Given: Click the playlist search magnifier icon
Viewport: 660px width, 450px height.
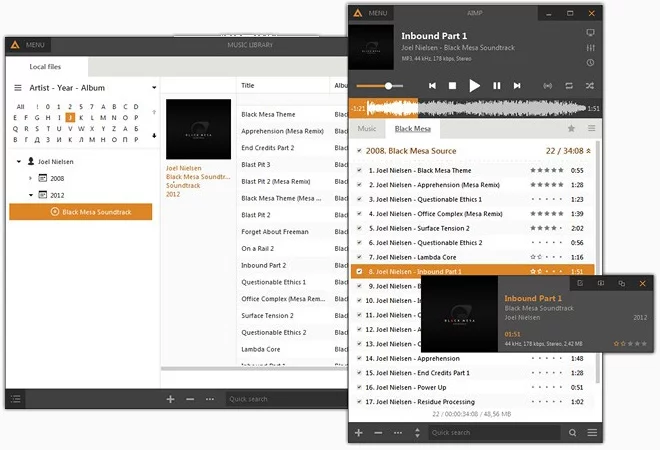Looking at the screenshot, I should (572, 433).
